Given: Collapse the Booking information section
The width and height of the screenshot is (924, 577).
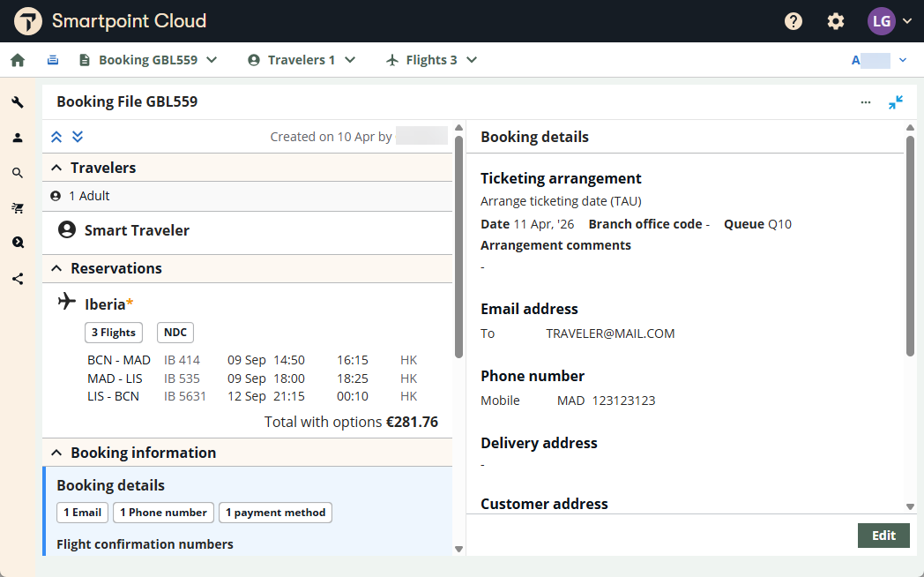Looking at the screenshot, I should 56,453.
